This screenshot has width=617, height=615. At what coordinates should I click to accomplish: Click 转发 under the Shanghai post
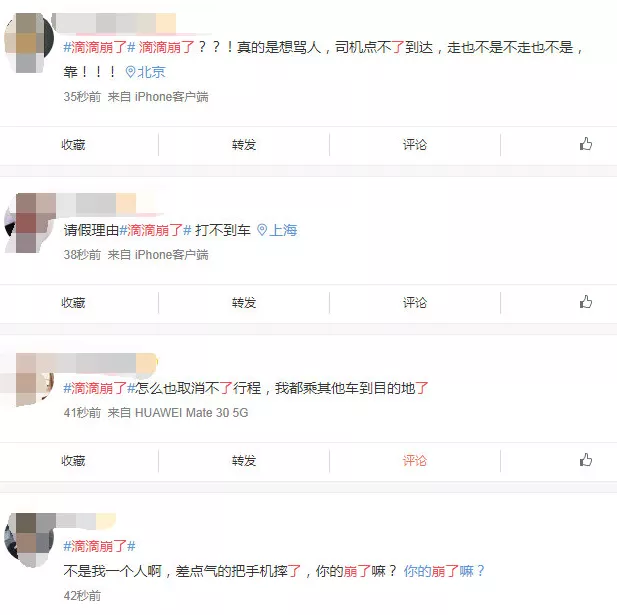[x=244, y=303]
